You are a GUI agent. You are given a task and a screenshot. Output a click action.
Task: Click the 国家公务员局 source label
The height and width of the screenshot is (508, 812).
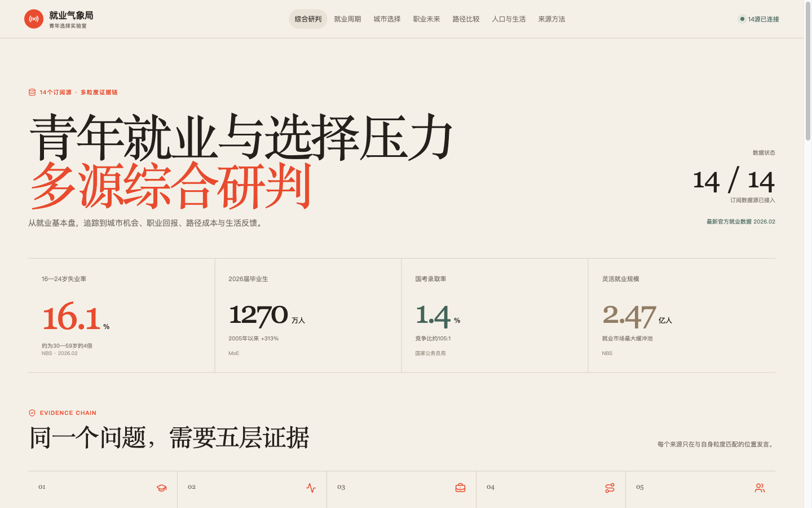coord(431,353)
